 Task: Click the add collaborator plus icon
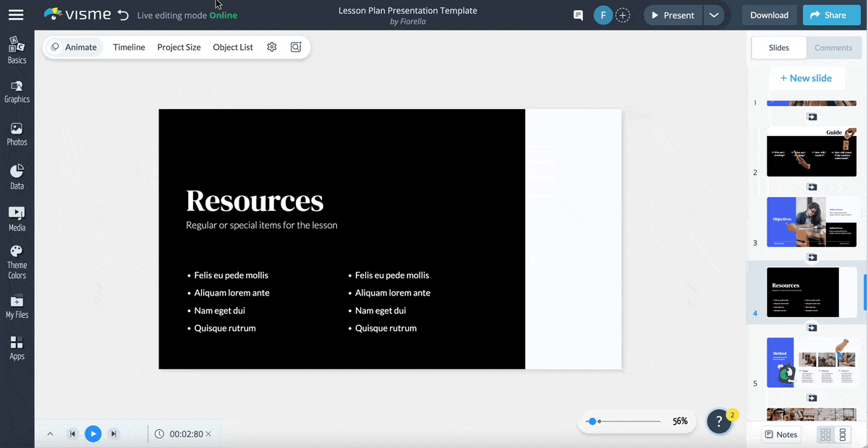tap(623, 15)
